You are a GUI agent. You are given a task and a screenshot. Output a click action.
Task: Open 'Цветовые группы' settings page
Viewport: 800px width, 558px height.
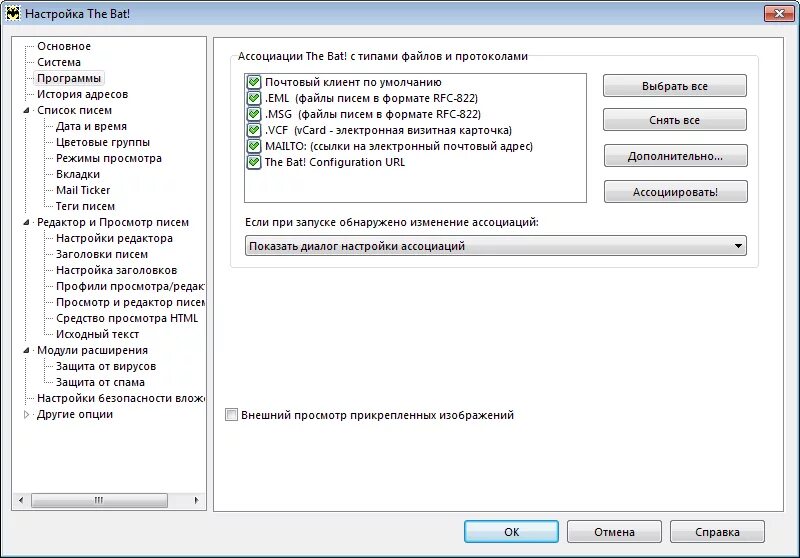[x=103, y=142]
